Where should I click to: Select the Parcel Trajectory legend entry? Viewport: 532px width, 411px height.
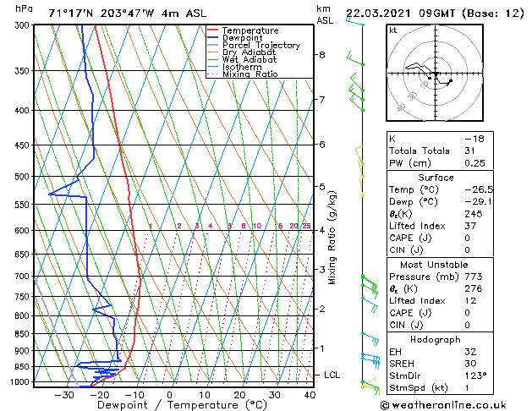coord(261,45)
